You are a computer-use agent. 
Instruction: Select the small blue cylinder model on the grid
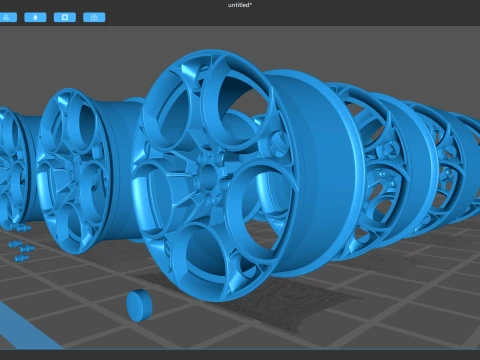pyautogui.click(x=139, y=305)
